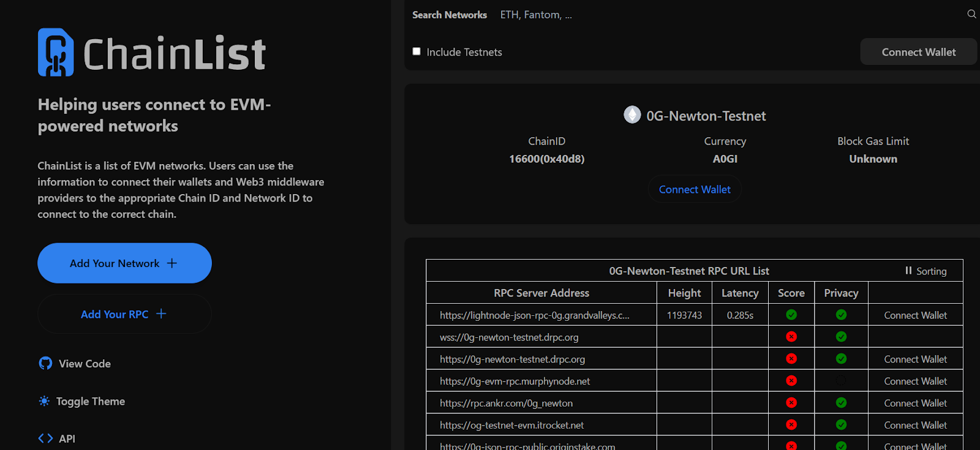The height and width of the screenshot is (450, 980).
Task: Click the height value 1193743
Action: click(684, 315)
